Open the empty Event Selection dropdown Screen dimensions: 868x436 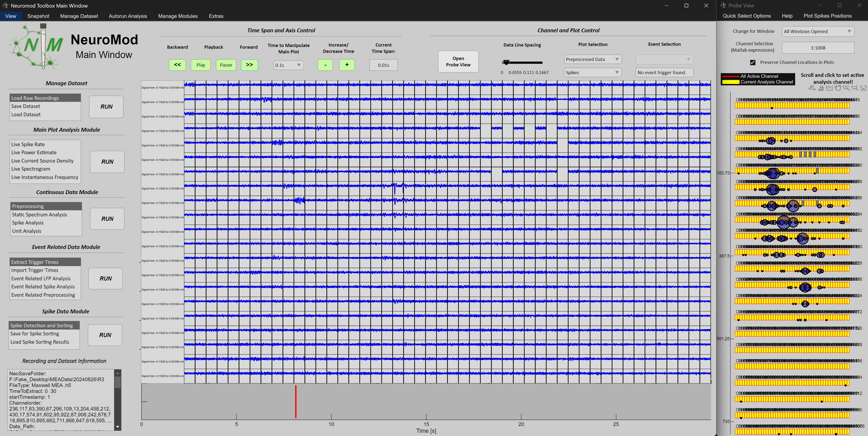pos(664,59)
